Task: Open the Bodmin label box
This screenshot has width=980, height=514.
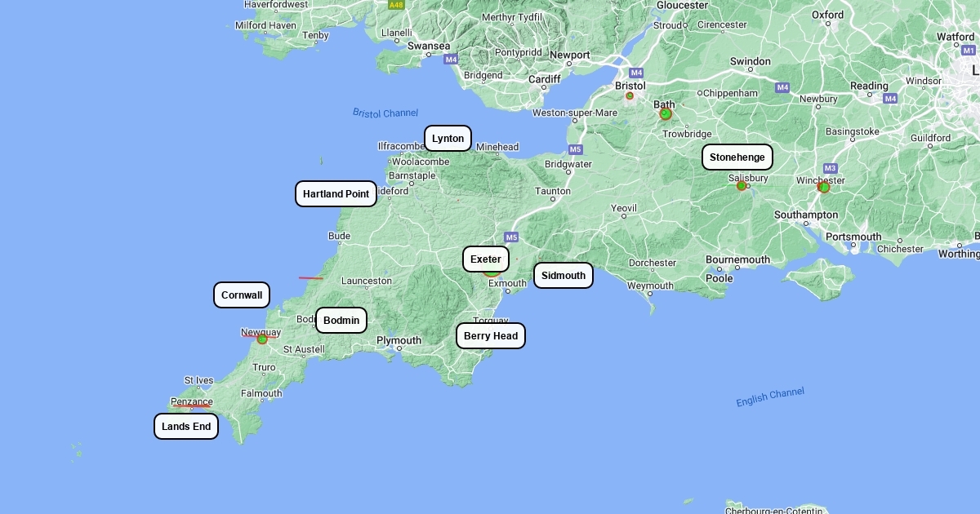Action: pyautogui.click(x=341, y=321)
